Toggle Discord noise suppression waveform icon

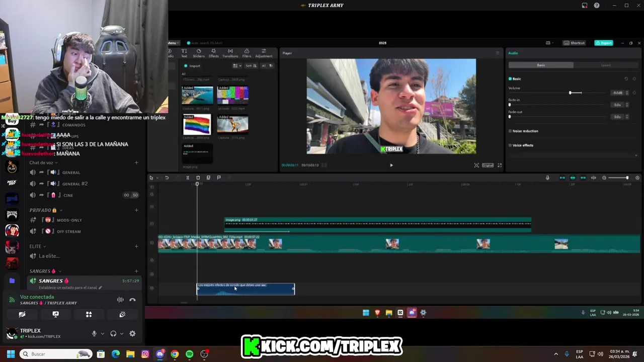point(120,300)
